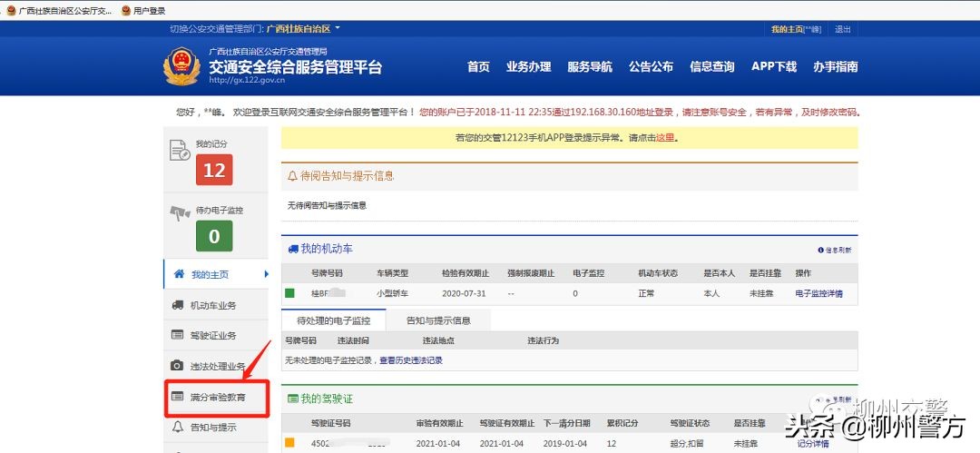Click 超分,扣留 license status cell
This screenshot has width=980, height=453.
[x=688, y=444]
